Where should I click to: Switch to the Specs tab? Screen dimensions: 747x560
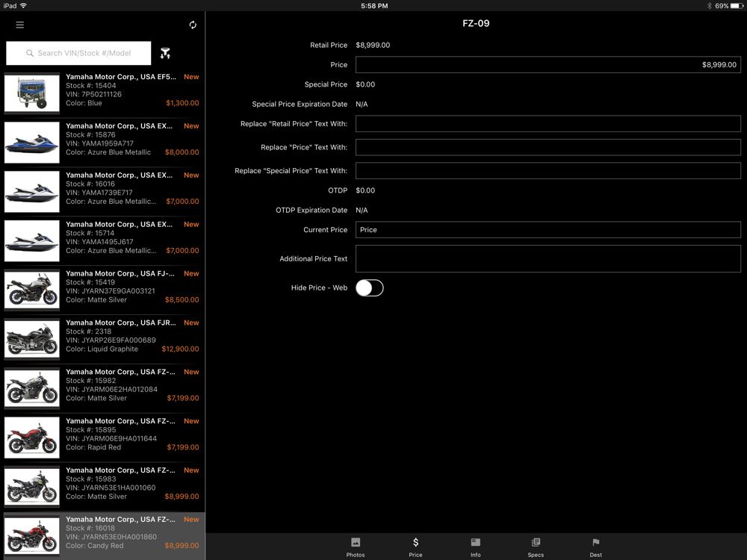(536, 547)
